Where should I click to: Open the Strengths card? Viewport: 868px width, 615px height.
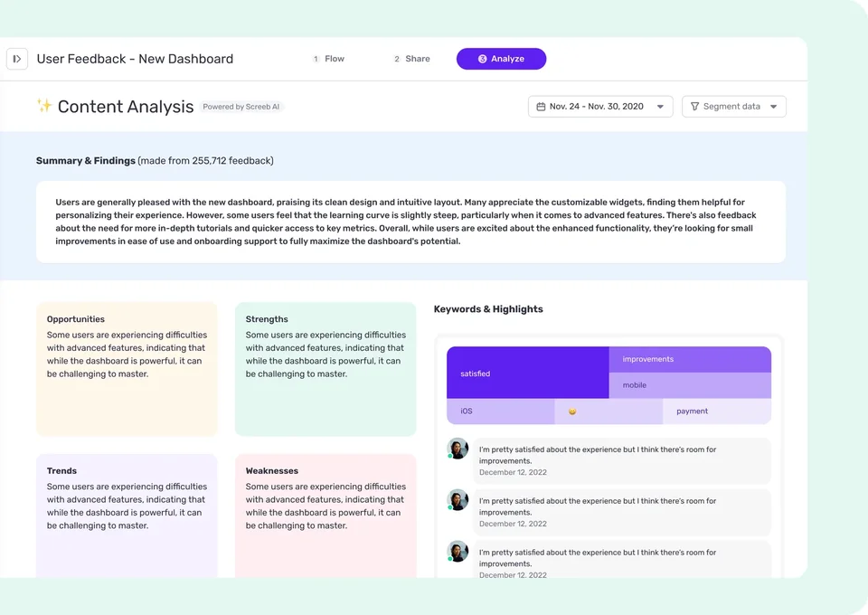(x=325, y=369)
